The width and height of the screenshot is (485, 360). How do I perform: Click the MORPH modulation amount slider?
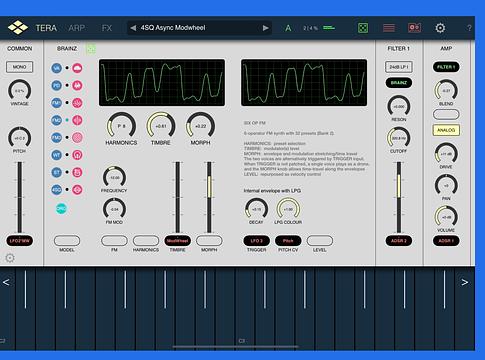pos(209,197)
